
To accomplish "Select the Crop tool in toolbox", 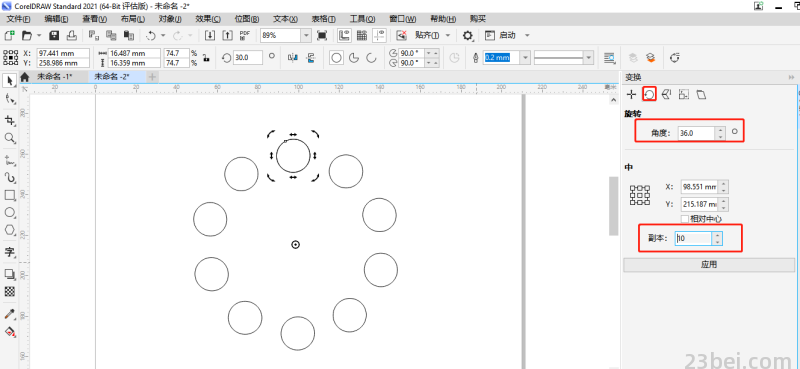I will pyautogui.click(x=9, y=120).
